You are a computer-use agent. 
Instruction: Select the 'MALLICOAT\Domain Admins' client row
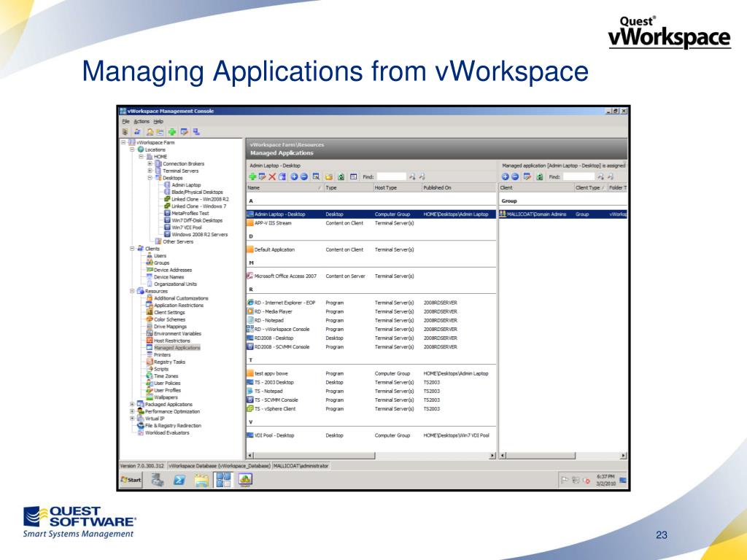563,214
